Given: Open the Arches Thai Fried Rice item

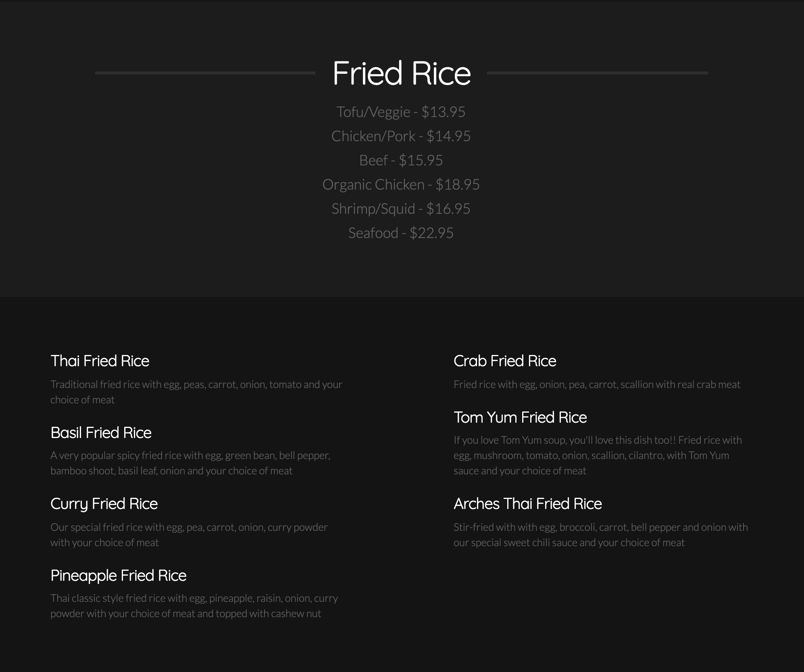Looking at the screenshot, I should (527, 504).
